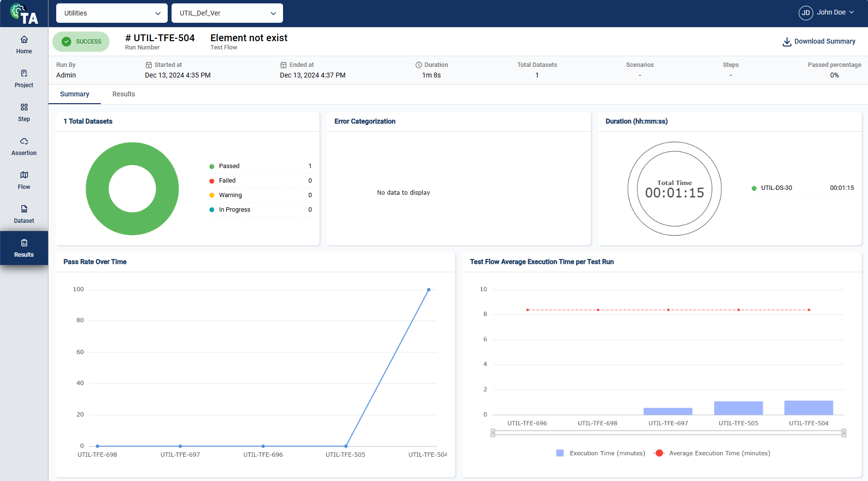Go to Project in the sidebar
Screen dimensions: 868x481
coord(24,74)
